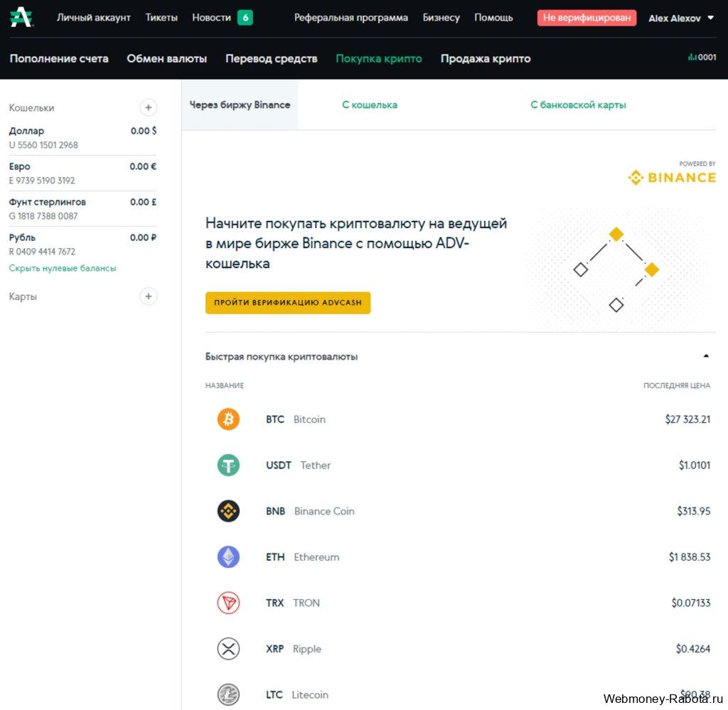Click BNB price $313.95

tap(694, 511)
